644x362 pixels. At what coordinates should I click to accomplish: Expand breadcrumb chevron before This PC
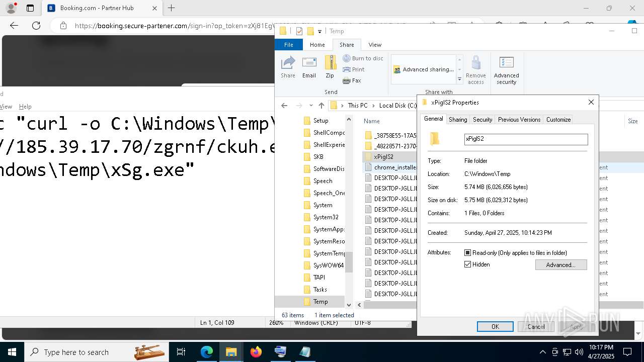click(342, 106)
